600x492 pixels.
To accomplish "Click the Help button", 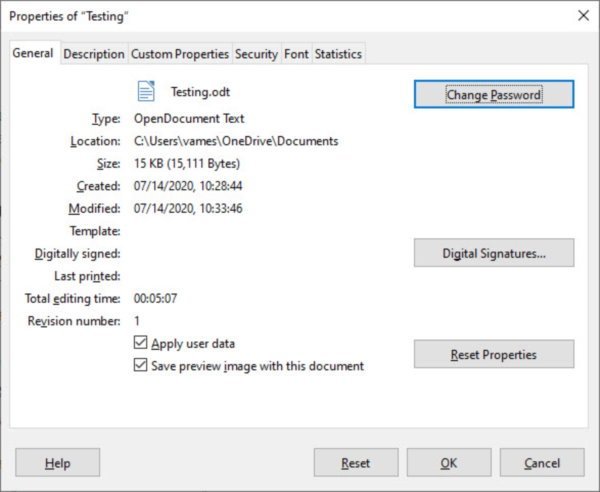I will pos(58,463).
